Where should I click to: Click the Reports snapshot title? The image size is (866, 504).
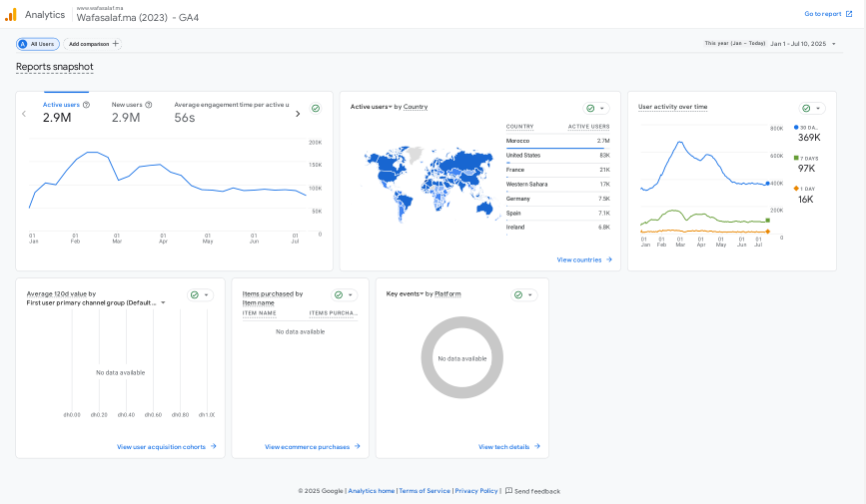(x=55, y=67)
